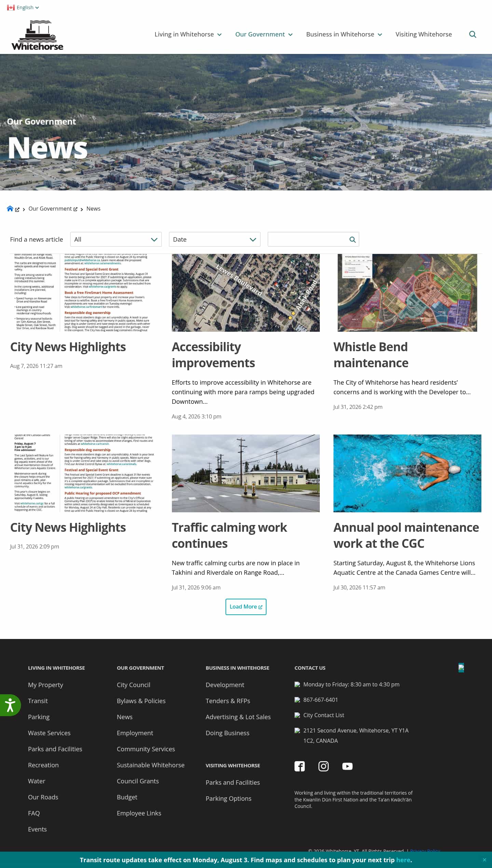This screenshot has height=868, width=492.
Task: Open the Whistle Bend maintenance article title
Action: [371, 355]
